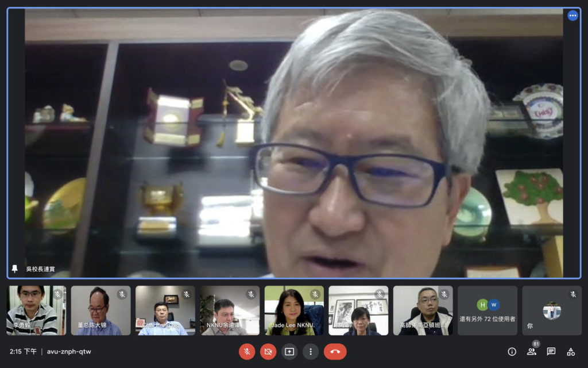Select the 李勇毅 participant thumbnail
Viewport: 588px width, 368px height.
click(36, 310)
